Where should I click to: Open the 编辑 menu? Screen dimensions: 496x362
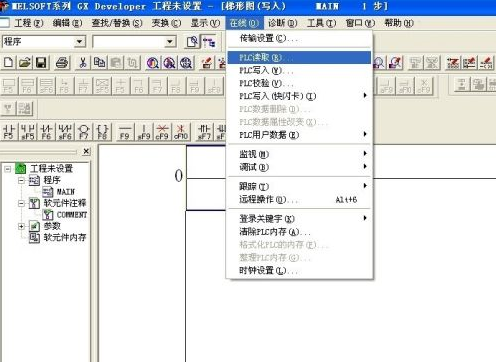click(x=67, y=23)
